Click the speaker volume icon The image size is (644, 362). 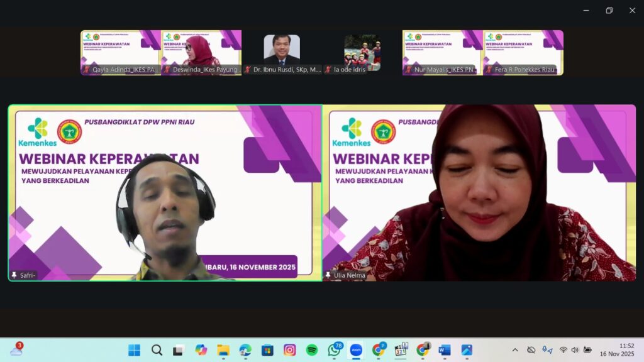(x=575, y=350)
